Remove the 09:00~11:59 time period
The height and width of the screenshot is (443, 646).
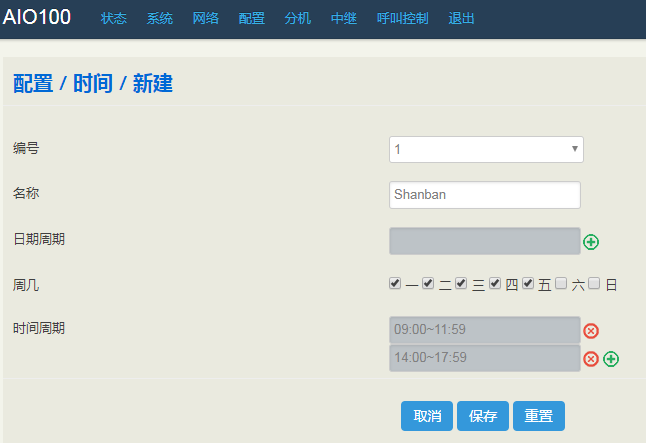(x=591, y=330)
